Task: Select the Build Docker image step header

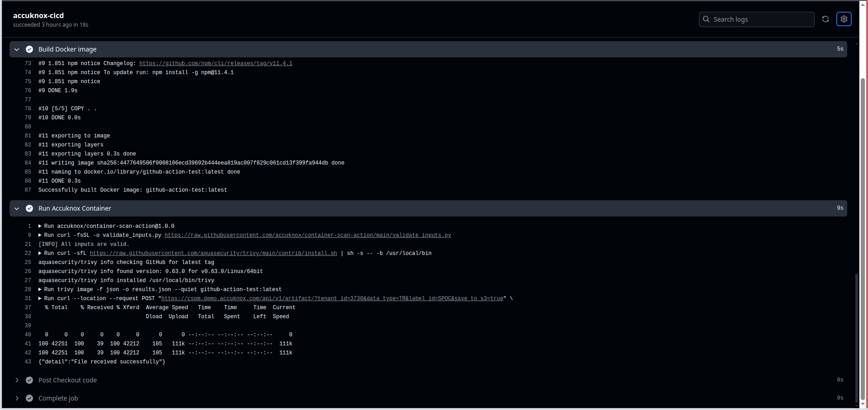Action: pyautogui.click(x=67, y=49)
